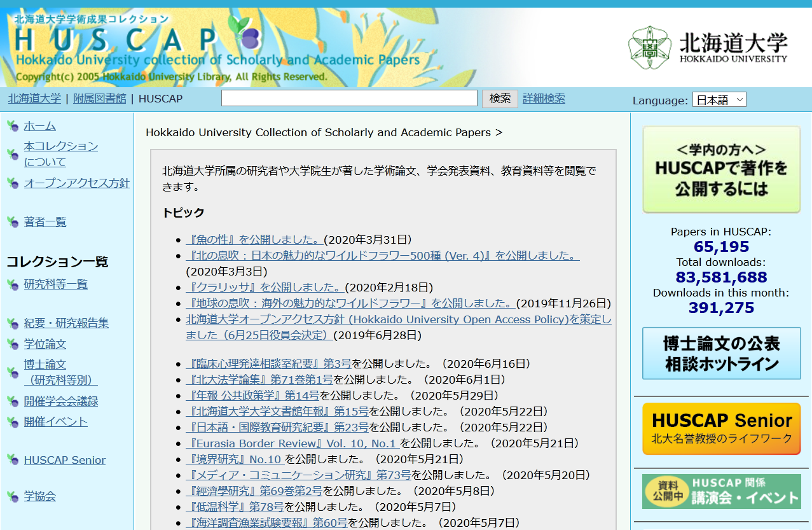
Task: Open 学協会 sidebar link
Action: click(x=39, y=496)
